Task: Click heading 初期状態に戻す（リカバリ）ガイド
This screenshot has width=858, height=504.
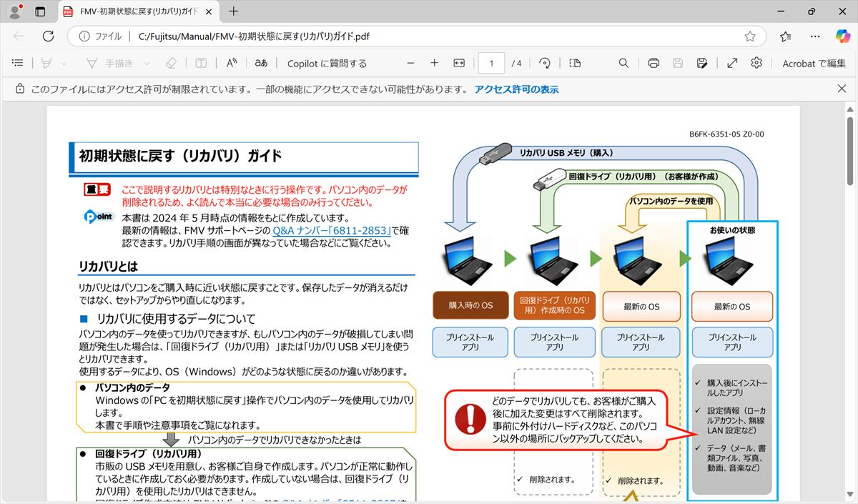Action: point(180,156)
